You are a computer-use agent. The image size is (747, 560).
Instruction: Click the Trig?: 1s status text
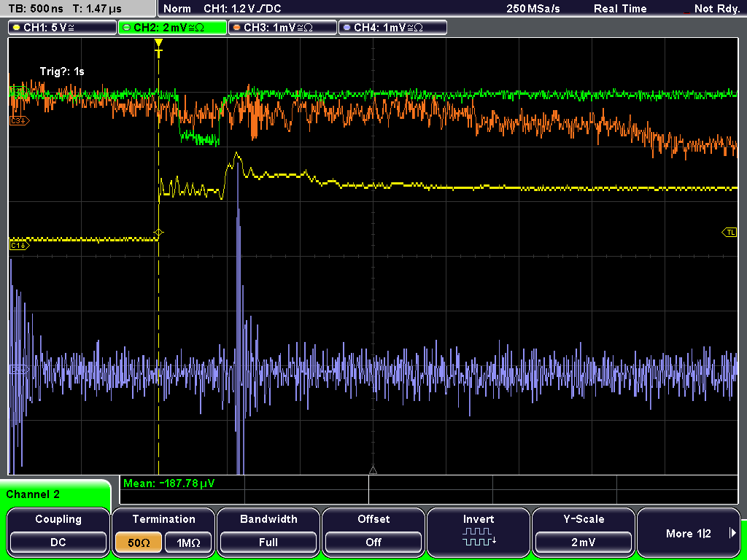(x=62, y=71)
